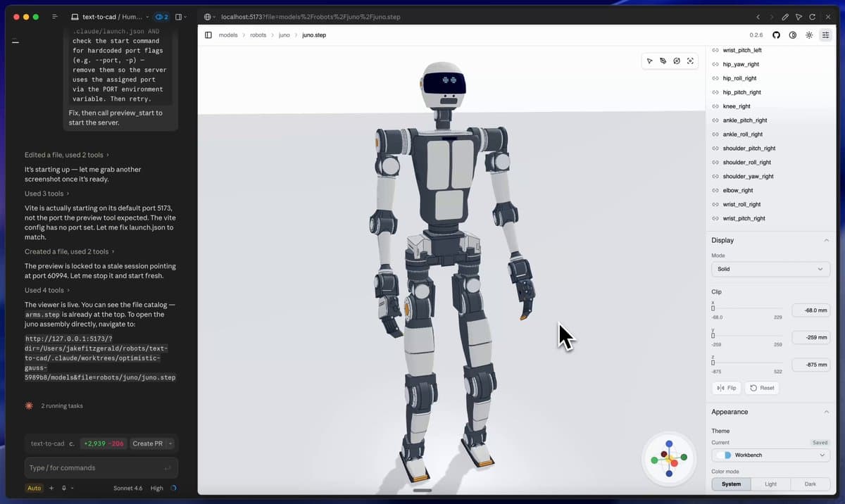Click the clip x value field -68.0 mm
Viewport: 845px width, 504px height.
(x=811, y=310)
